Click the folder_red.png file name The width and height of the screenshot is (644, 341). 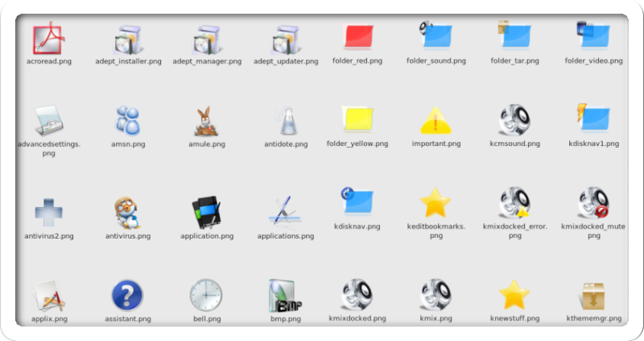(357, 61)
